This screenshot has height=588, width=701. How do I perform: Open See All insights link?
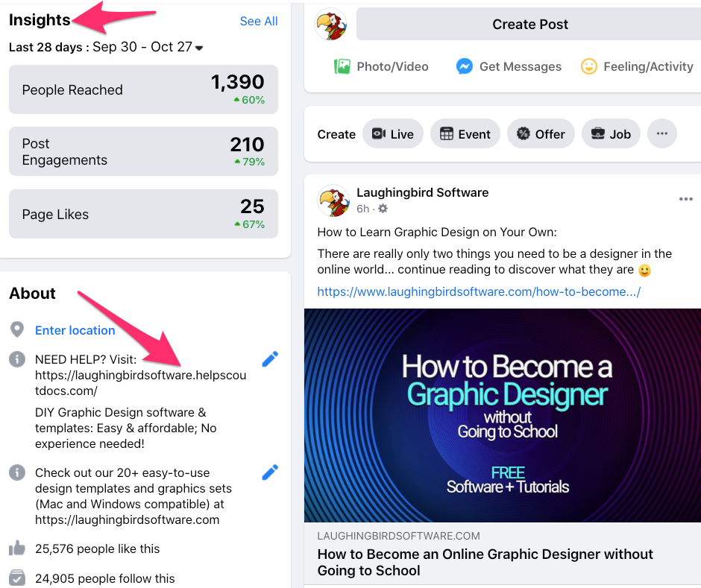pyautogui.click(x=259, y=21)
